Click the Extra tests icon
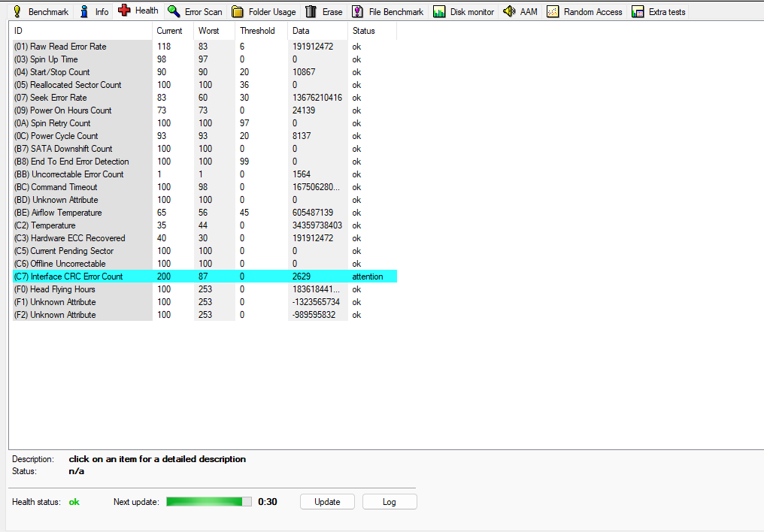Screen dimensions: 764x532 638,12
